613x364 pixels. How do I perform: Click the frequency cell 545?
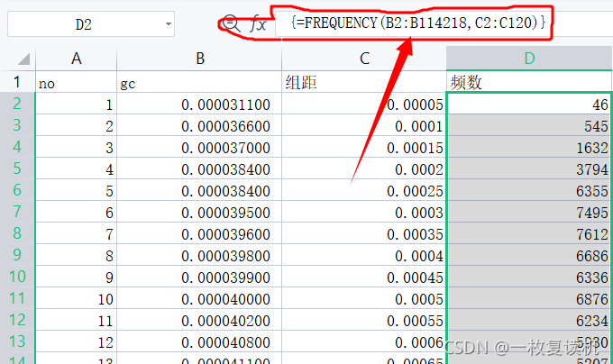click(529, 125)
